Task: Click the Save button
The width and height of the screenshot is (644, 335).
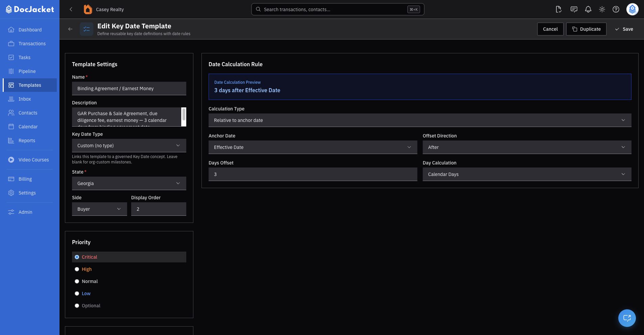Action: click(x=624, y=29)
